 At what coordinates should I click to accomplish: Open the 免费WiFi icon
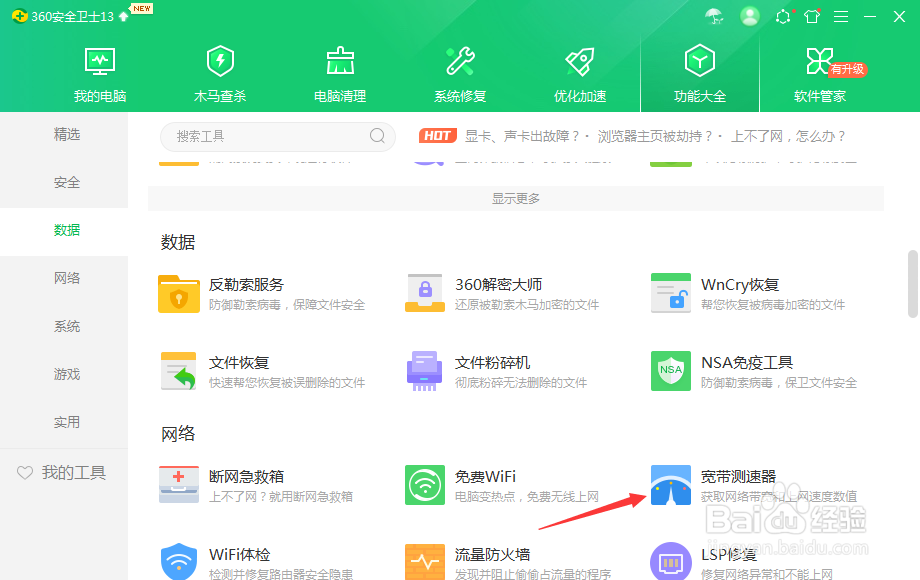point(425,485)
